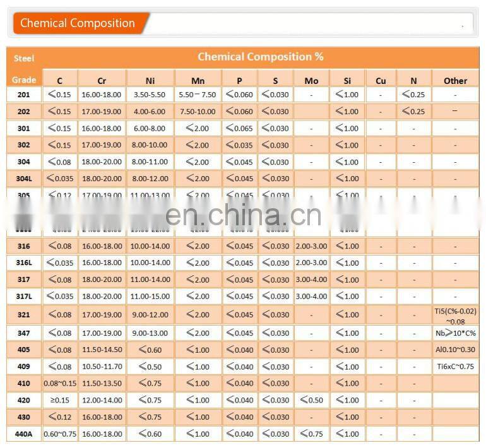Select the Steel Grade header cell
This screenshot has width=486, height=448.
coord(24,68)
